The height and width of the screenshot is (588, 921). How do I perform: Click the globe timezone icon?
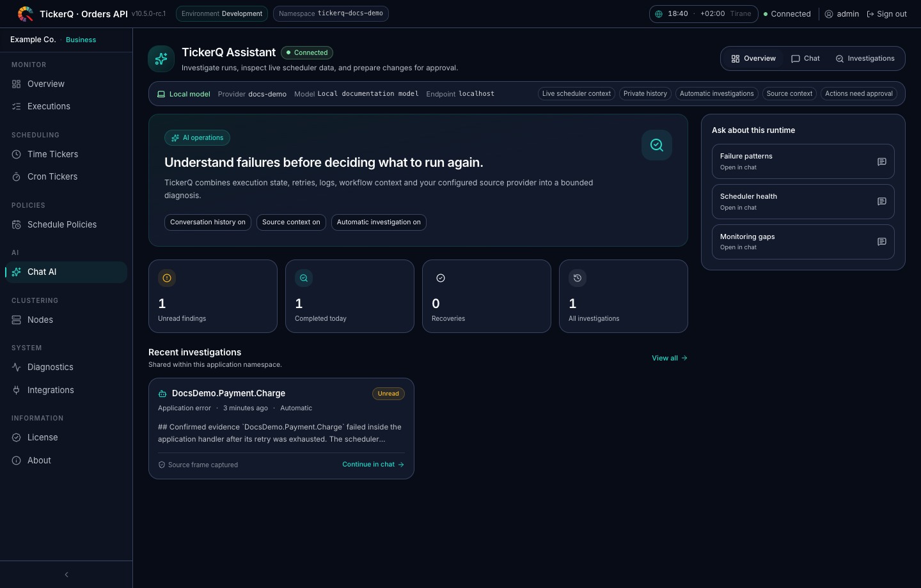click(x=659, y=13)
